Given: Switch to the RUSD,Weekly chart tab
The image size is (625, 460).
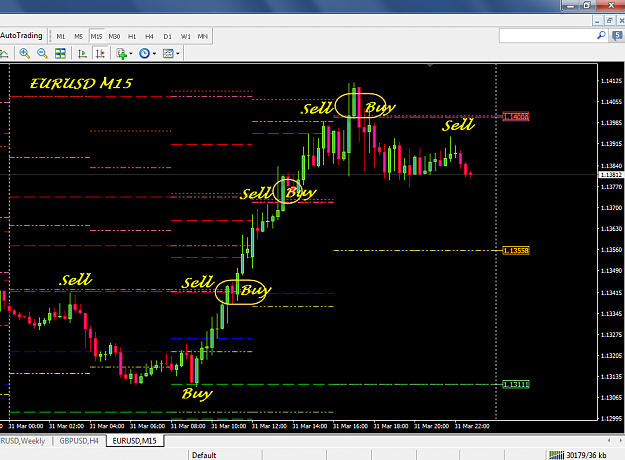Looking at the screenshot, I should pos(23,441).
